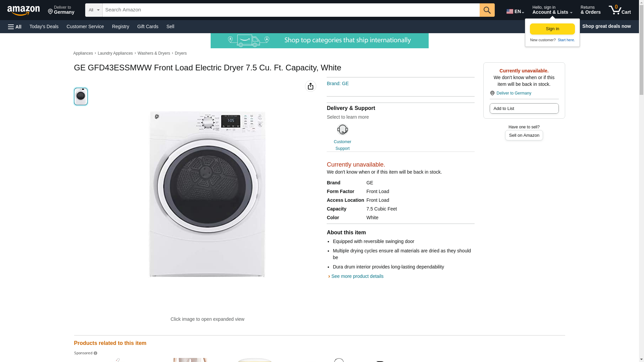The height and width of the screenshot is (362, 644).
Task: Expand See more product details
Action: pyautogui.click(x=357, y=276)
